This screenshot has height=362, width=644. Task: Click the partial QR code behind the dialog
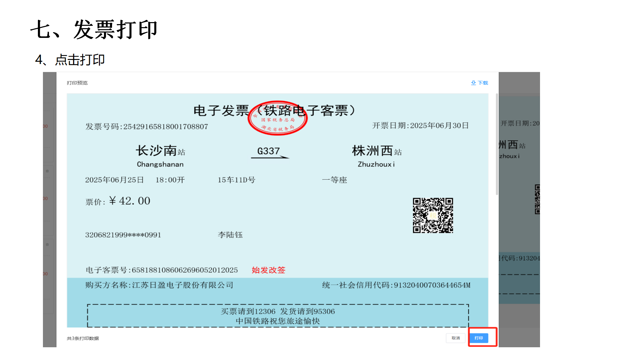click(x=537, y=199)
